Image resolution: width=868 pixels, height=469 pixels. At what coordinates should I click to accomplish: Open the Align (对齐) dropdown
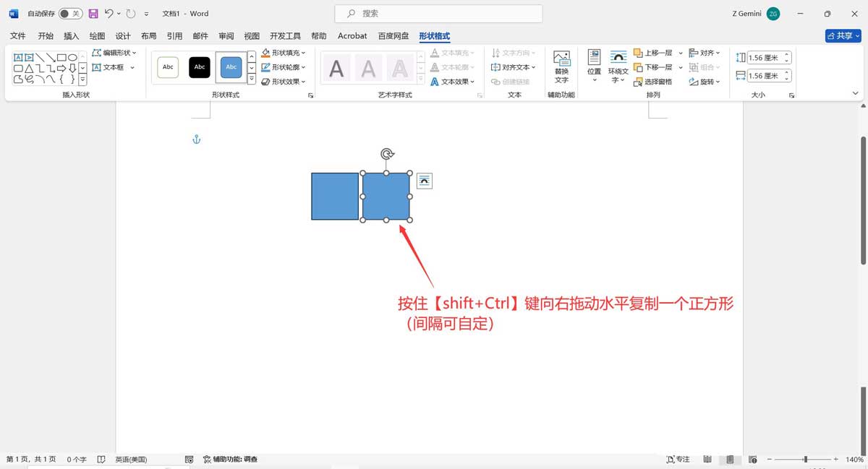705,52
